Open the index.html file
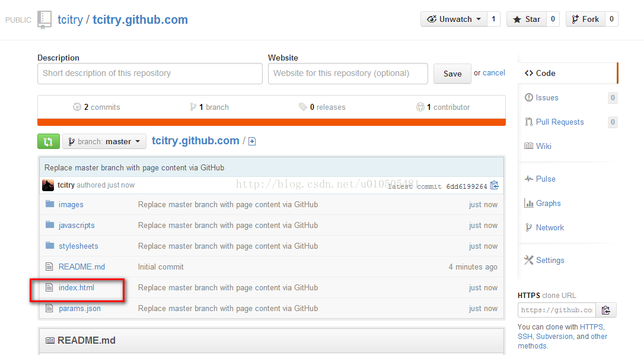 [76, 287]
